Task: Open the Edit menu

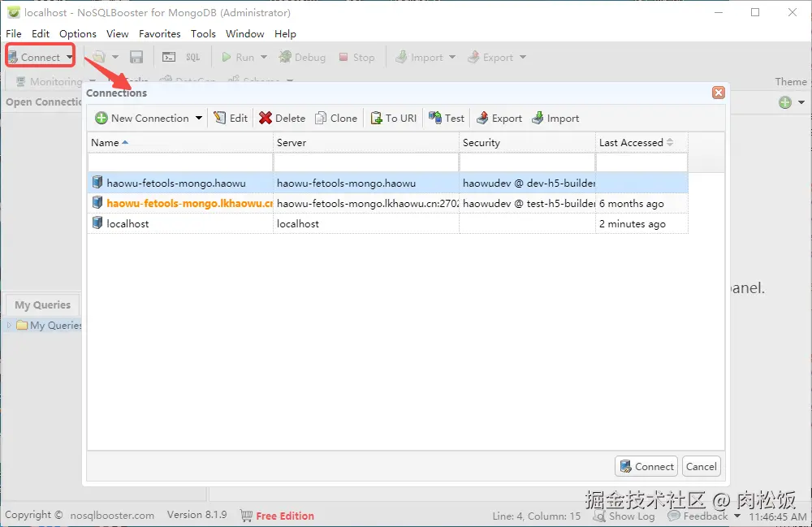Action: 41,33
